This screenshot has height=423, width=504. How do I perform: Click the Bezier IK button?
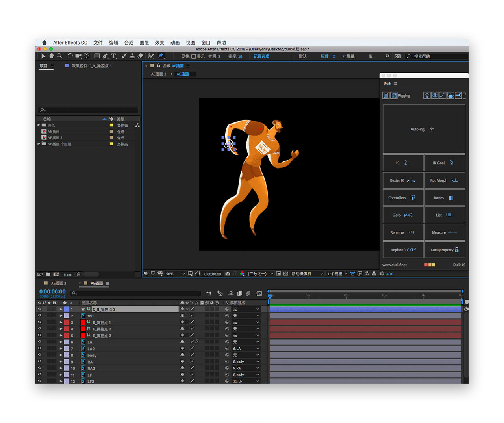(x=403, y=180)
